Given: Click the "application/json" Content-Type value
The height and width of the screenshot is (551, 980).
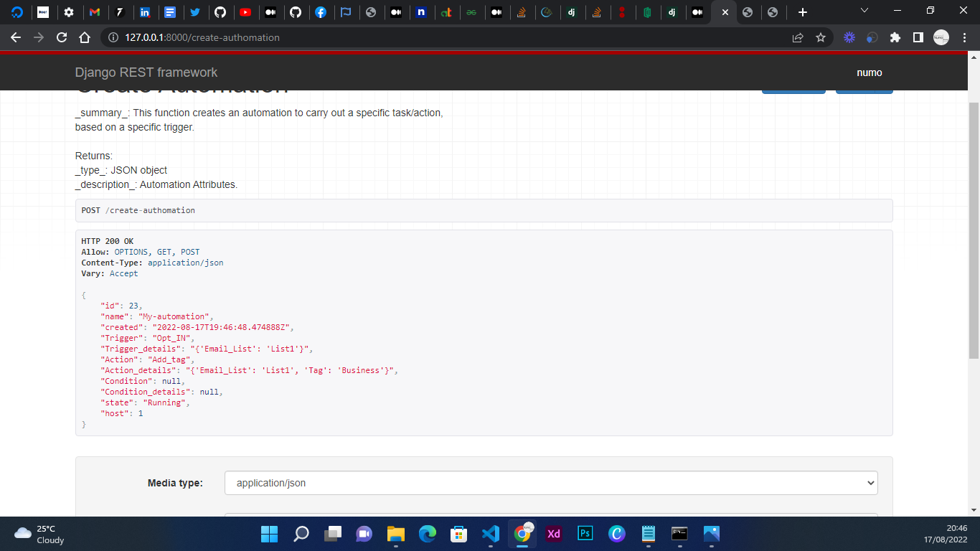Looking at the screenshot, I should coord(186,263).
